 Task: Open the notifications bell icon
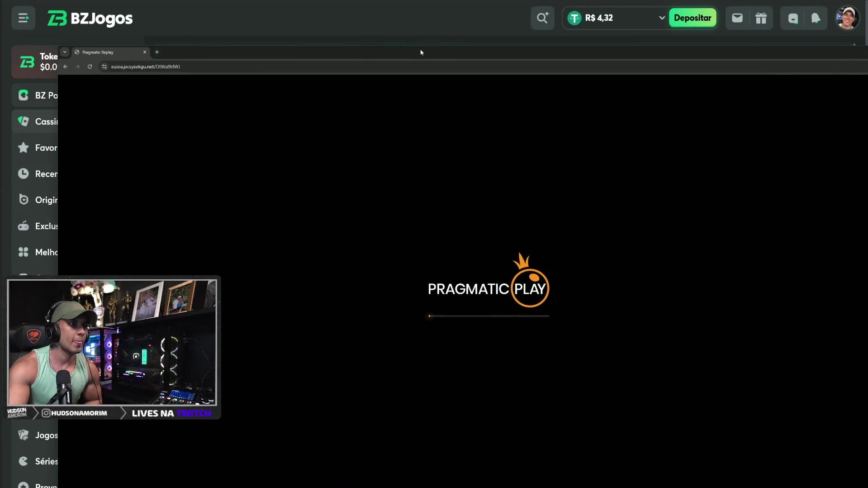click(x=816, y=18)
